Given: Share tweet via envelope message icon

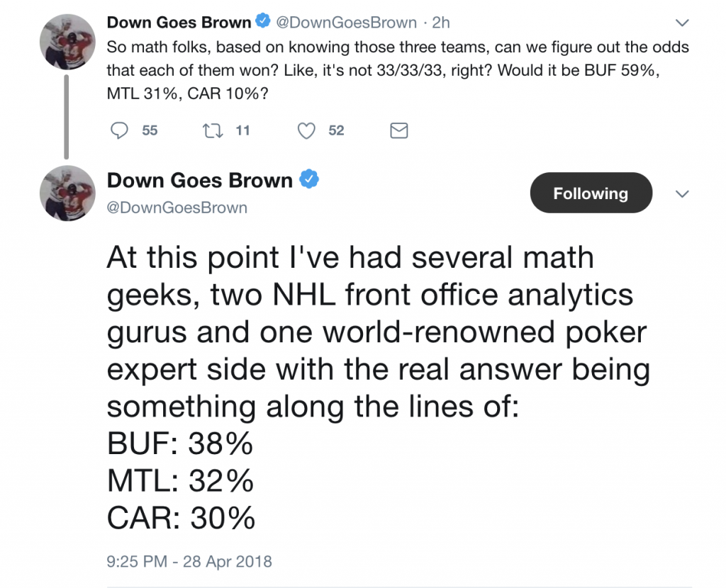Looking at the screenshot, I should coord(399,130).
